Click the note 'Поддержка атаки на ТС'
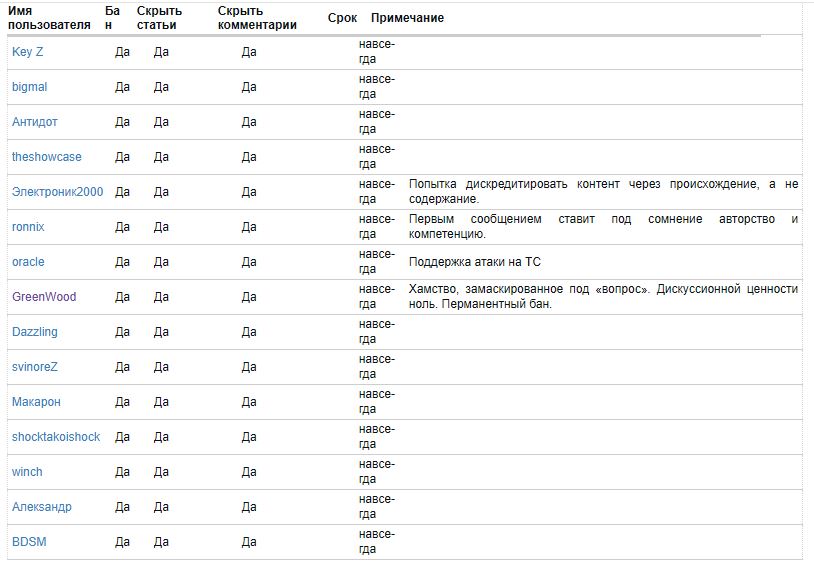Image resolution: width=814 pixels, height=587 pixels. point(474,262)
